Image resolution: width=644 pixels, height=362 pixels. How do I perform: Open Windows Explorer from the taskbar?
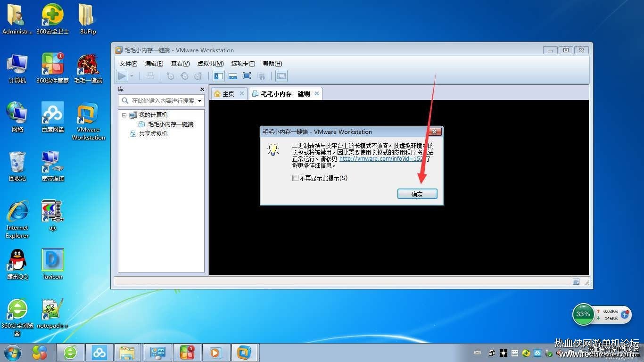(127, 352)
